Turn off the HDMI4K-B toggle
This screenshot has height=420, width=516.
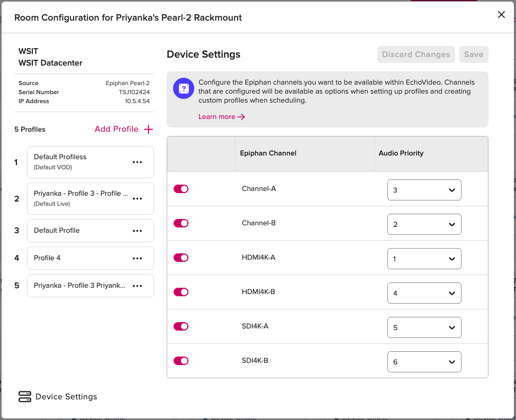tap(181, 292)
